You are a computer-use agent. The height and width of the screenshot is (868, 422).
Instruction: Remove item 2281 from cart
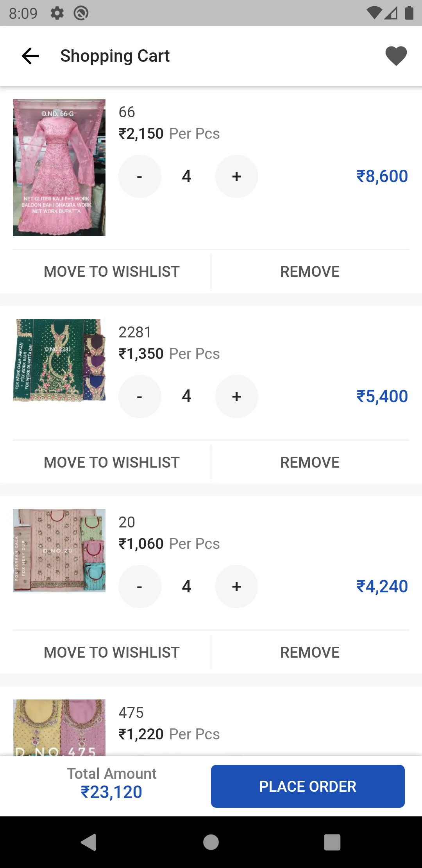point(310,462)
